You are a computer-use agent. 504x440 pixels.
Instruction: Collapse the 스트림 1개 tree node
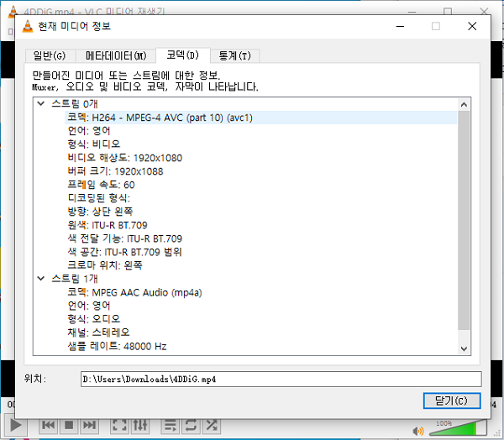click(x=41, y=278)
